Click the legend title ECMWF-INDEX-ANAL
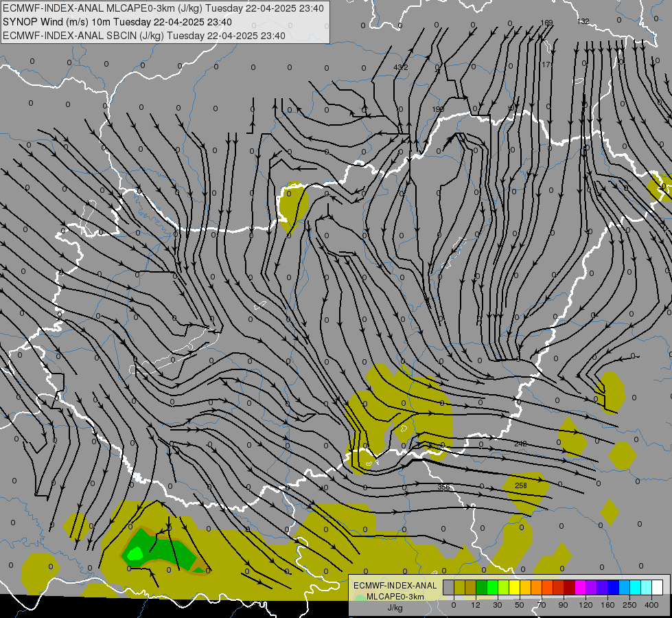Viewport: 672px width, 618px height. [x=395, y=586]
